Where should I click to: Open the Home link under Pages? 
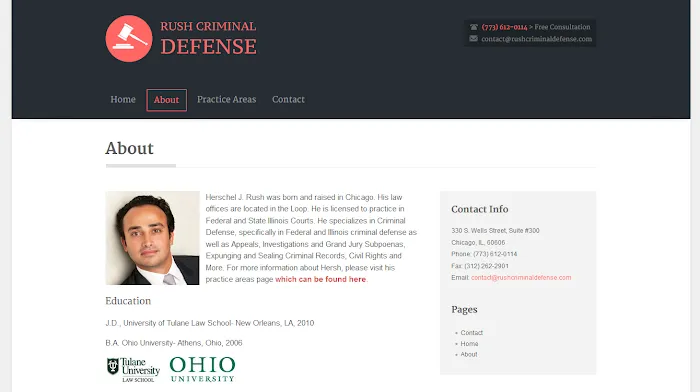pyautogui.click(x=469, y=344)
